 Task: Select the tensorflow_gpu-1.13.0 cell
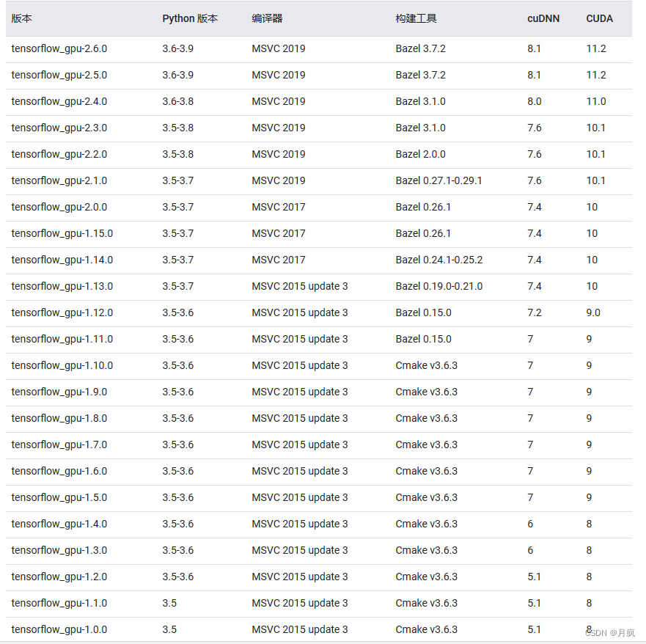click(62, 286)
